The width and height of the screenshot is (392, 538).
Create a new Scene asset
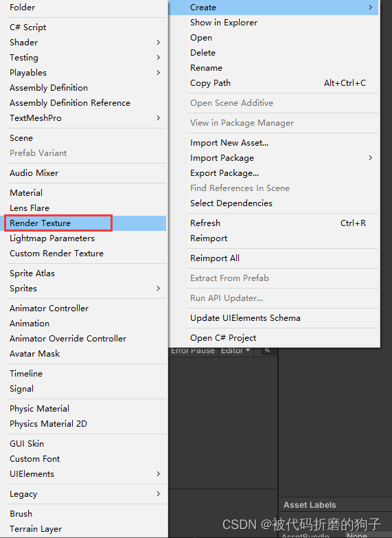click(x=84, y=138)
